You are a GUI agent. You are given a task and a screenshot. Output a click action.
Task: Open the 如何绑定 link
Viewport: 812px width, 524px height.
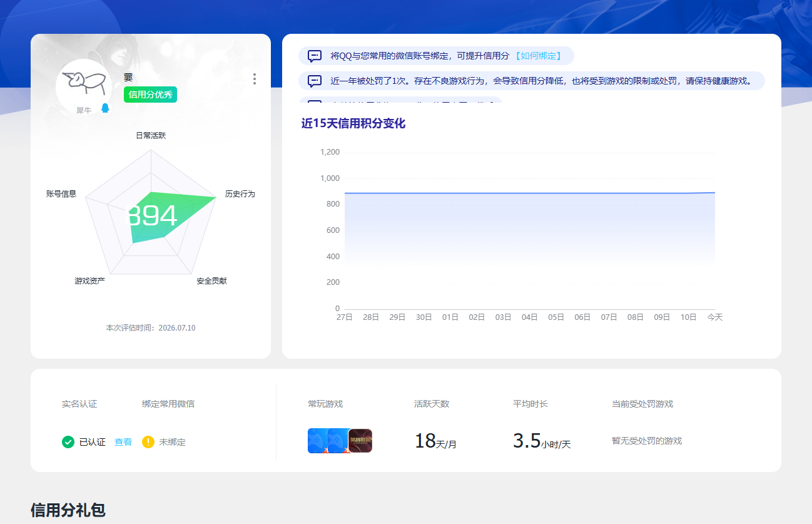click(538, 56)
